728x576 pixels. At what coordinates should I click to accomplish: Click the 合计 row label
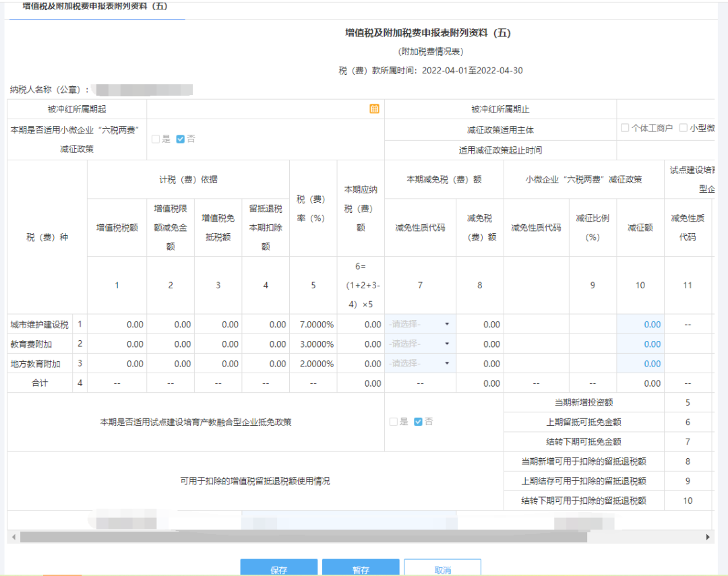click(40, 383)
